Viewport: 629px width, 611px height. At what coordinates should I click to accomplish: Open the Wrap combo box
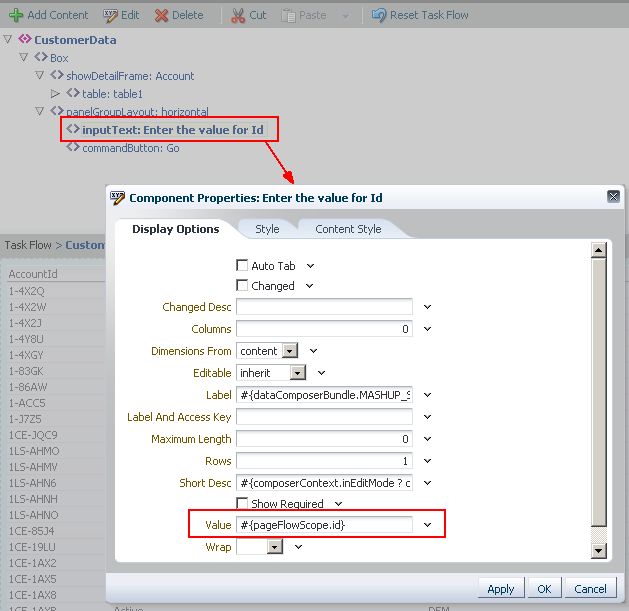275,546
